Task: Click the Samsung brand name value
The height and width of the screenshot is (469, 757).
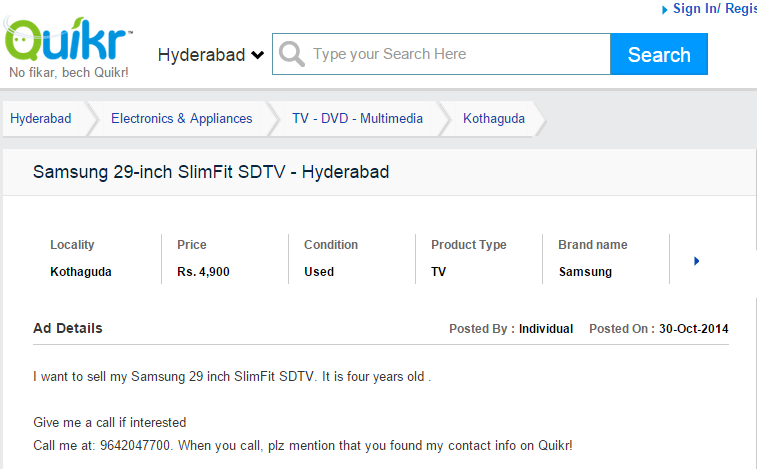Action: coord(585,271)
